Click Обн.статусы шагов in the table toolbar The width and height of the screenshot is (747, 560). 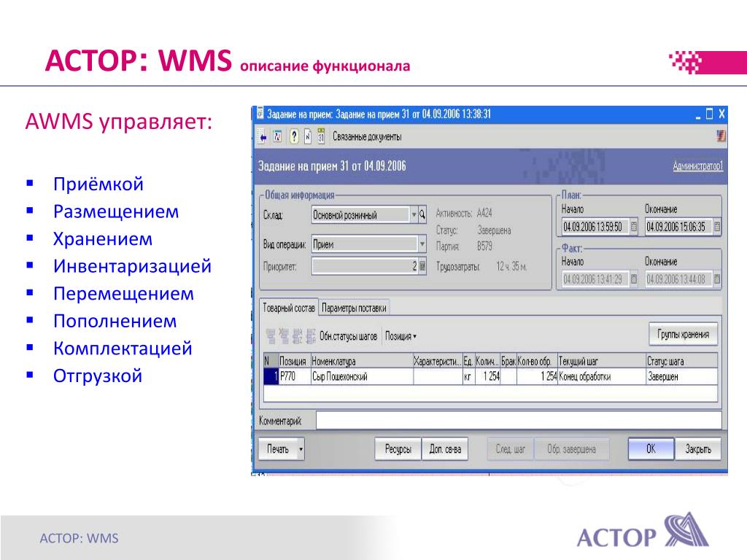(348, 336)
